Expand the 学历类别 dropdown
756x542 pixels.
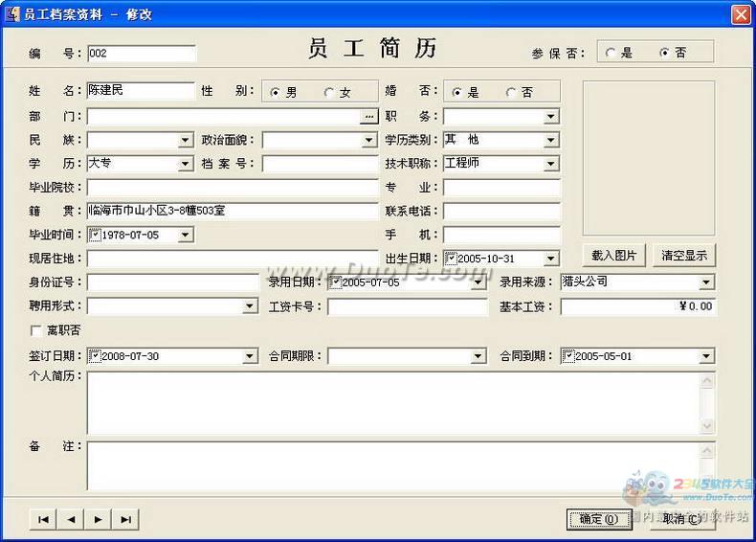tap(551, 141)
